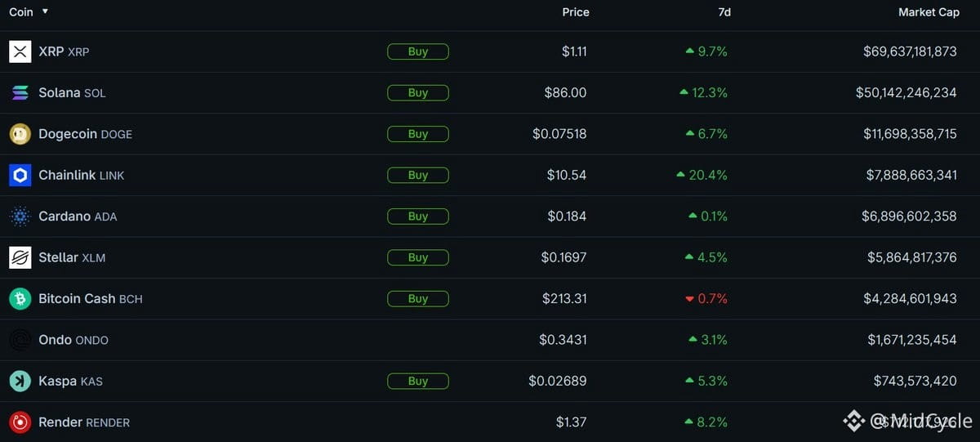Viewport: 980px width, 442px height.
Task: Click the Bitcoin Cash logo icon
Action: pyautogui.click(x=20, y=299)
